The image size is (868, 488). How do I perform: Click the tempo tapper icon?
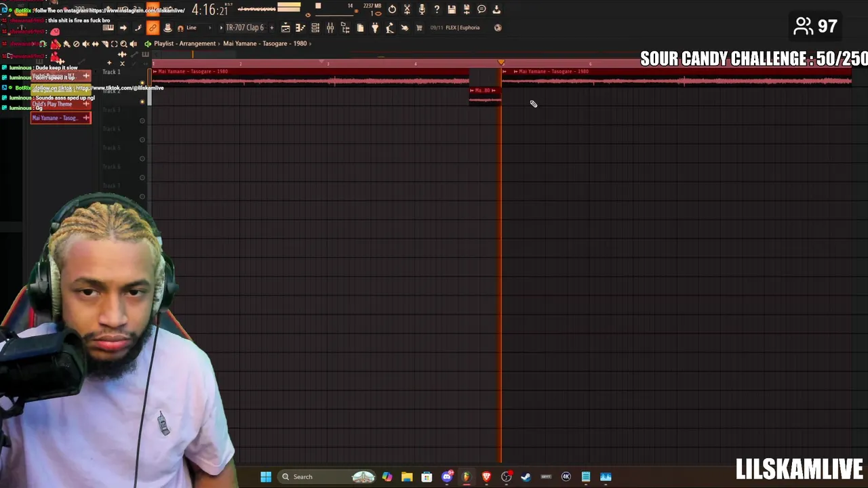click(390, 28)
